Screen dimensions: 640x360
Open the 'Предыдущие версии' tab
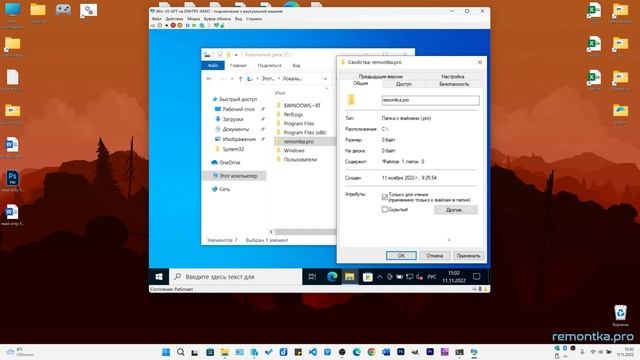[380, 76]
